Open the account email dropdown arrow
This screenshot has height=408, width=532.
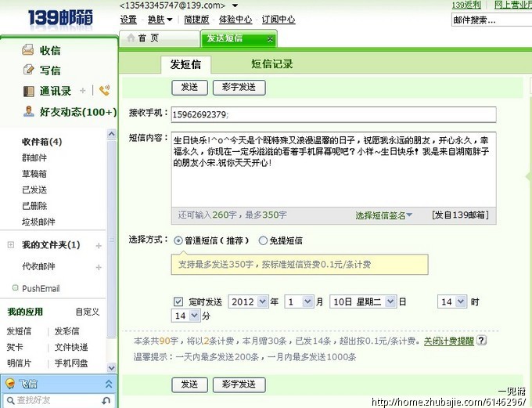coord(235,5)
